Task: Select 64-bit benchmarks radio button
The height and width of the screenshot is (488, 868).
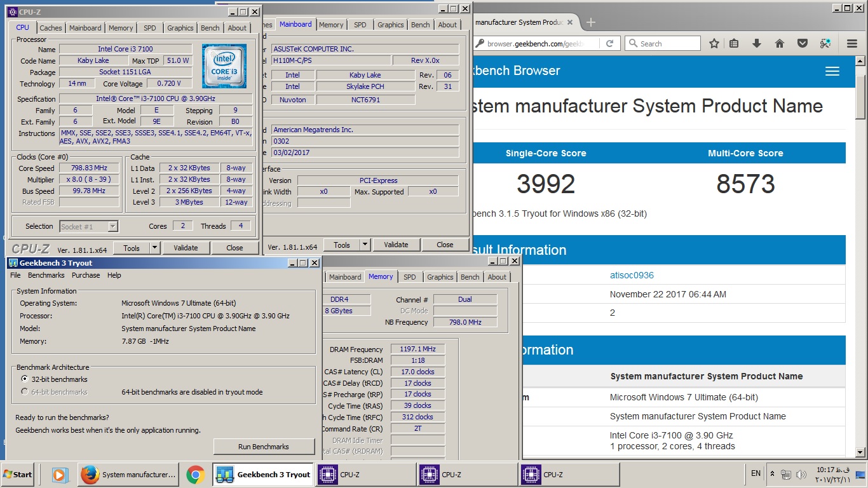Action: coord(25,392)
